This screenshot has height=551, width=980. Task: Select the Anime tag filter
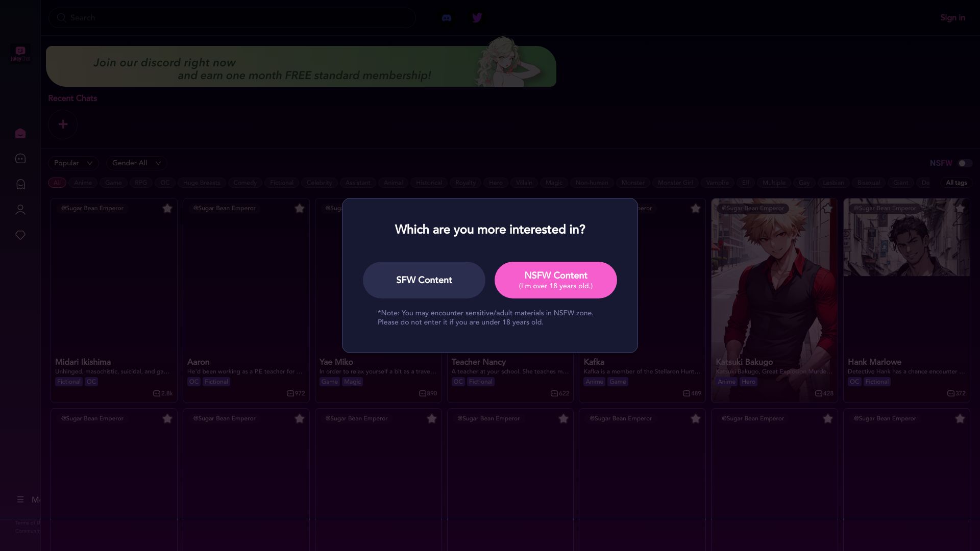[x=83, y=183]
